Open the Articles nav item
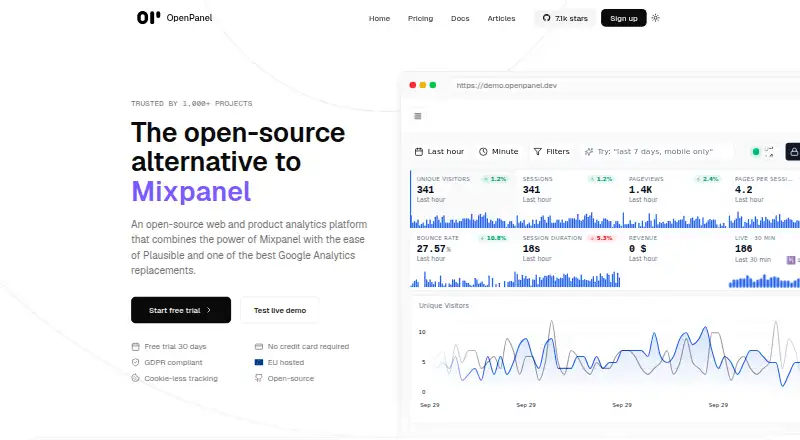The height and width of the screenshot is (440, 800). click(x=501, y=18)
